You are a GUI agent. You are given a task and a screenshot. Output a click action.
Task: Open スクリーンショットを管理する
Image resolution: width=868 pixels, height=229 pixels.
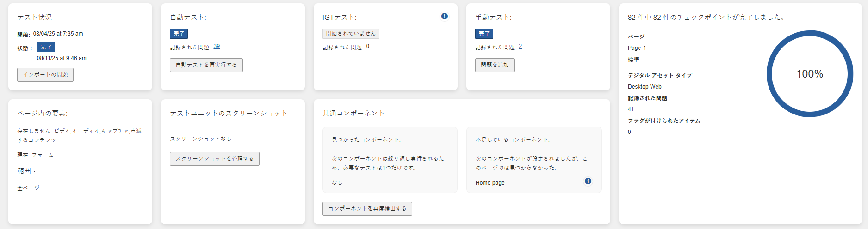coord(214,159)
